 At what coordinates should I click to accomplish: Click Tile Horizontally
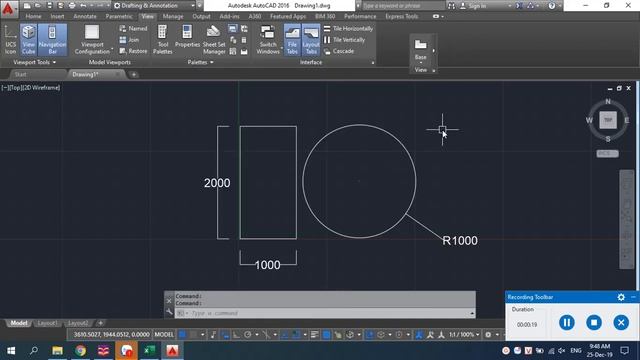349,29
